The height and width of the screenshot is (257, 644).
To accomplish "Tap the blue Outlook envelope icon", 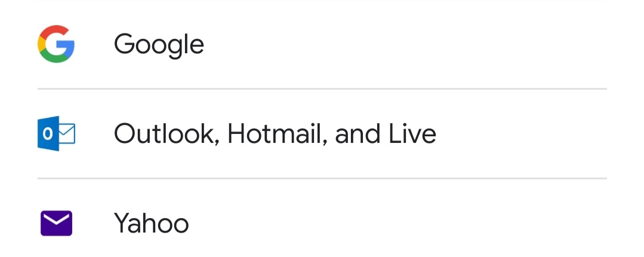I will pyautogui.click(x=56, y=134).
